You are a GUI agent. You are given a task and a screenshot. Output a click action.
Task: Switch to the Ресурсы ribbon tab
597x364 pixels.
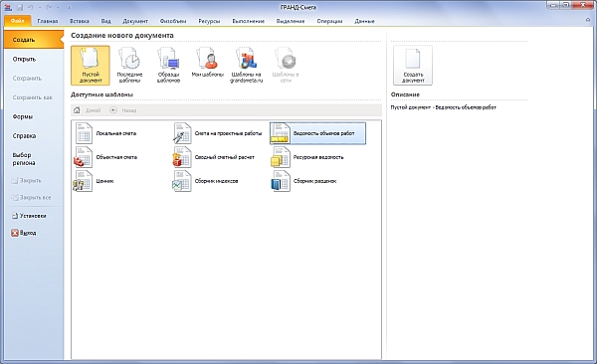[x=209, y=21]
